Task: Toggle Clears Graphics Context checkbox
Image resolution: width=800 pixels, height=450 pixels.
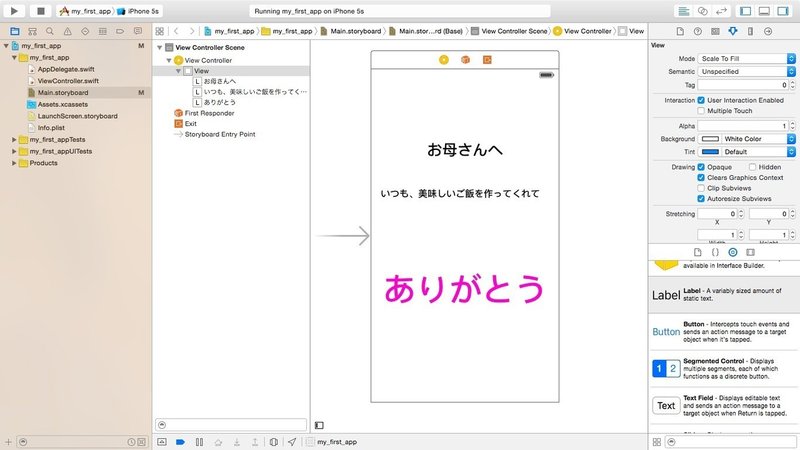Action: pos(701,178)
